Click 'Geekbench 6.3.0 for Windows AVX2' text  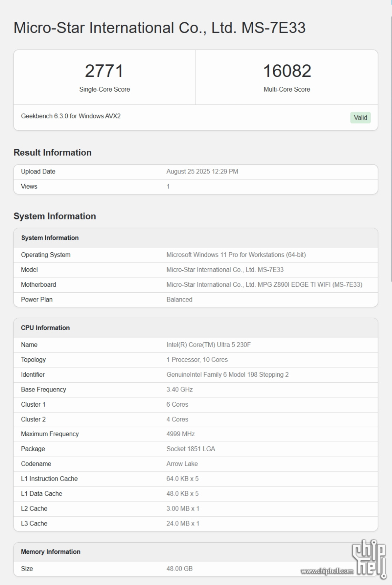pyautogui.click(x=71, y=116)
